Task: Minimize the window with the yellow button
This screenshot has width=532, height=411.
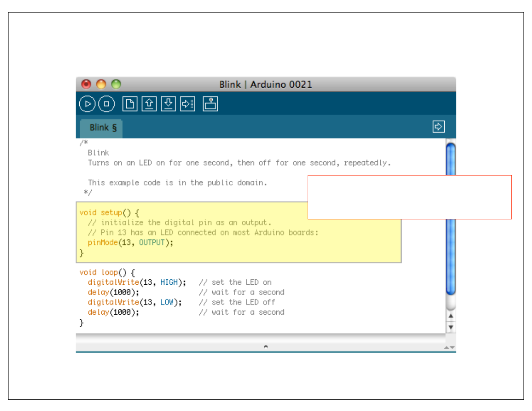Action: point(101,84)
